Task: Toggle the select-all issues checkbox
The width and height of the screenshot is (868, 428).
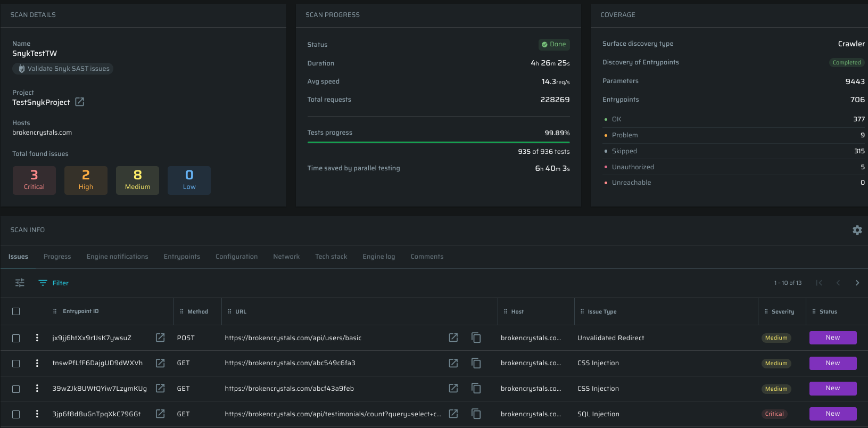Action: tap(16, 311)
